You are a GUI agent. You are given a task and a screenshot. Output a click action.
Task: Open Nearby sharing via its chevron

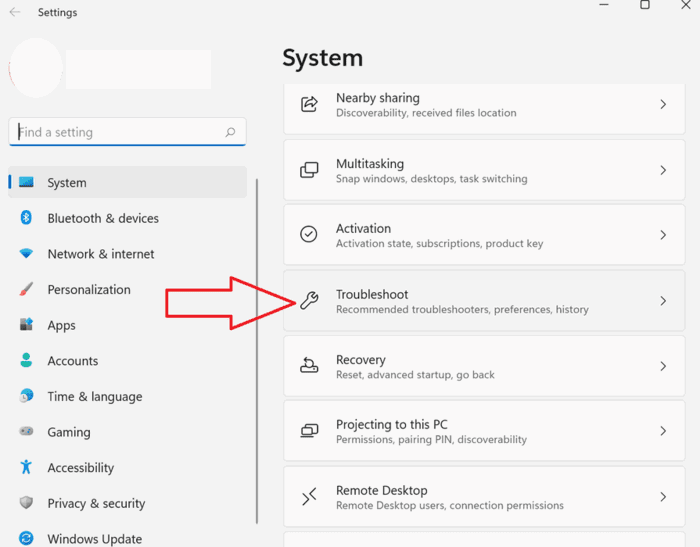[663, 104]
